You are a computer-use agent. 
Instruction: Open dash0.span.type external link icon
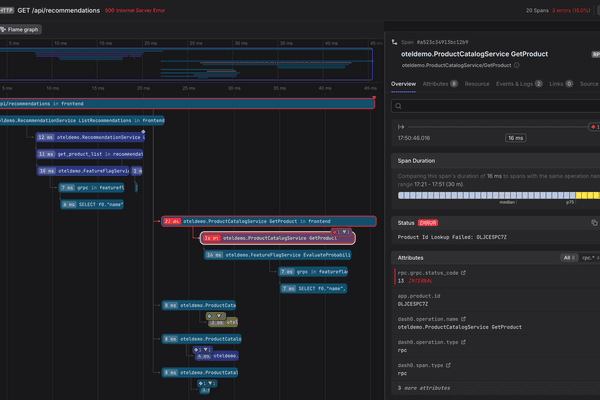(x=448, y=365)
